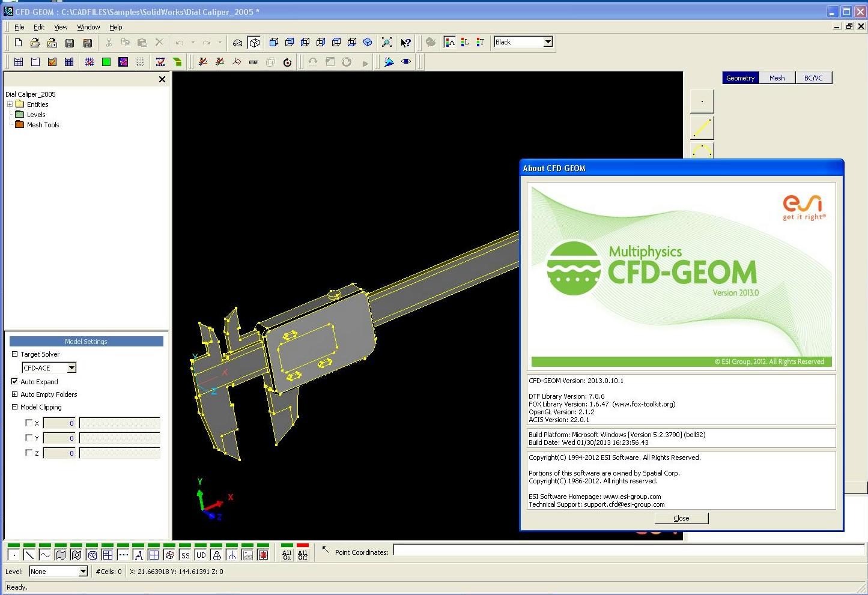Click the What's This help pointer icon
Screen dimensions: 868x595
[406, 43]
